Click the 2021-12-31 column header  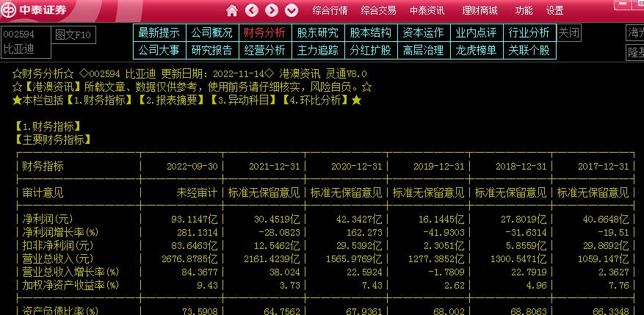tap(275, 167)
